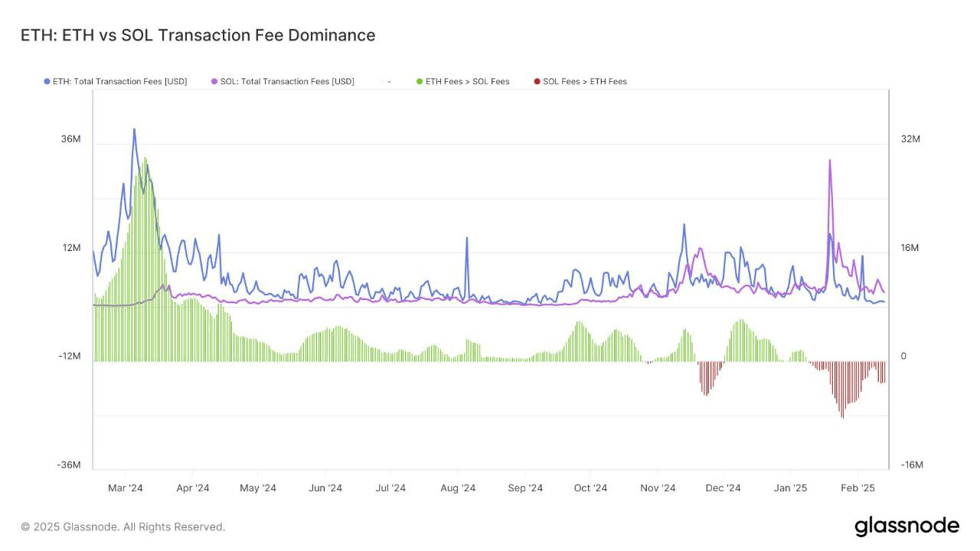Click the -16M right axis label
The width and height of the screenshot is (980, 551).
point(912,465)
